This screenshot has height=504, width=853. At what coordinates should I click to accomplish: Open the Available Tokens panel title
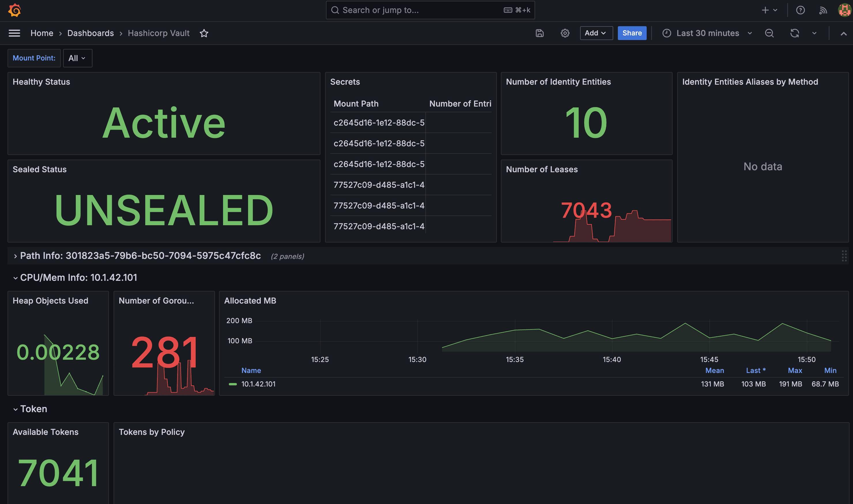coord(46,432)
